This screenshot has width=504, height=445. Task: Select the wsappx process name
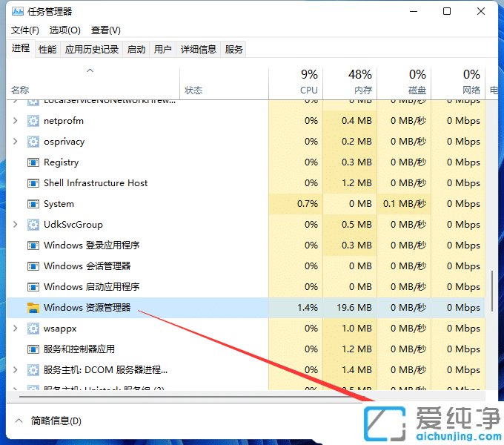click(x=60, y=329)
